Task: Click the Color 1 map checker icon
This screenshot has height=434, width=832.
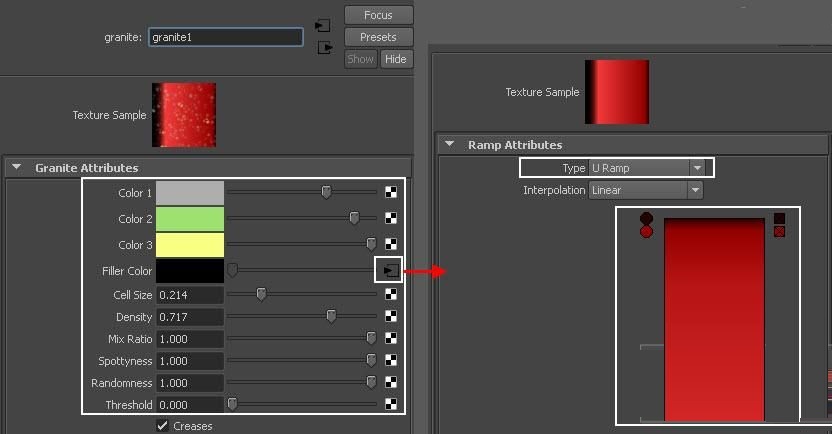Action: (x=391, y=192)
